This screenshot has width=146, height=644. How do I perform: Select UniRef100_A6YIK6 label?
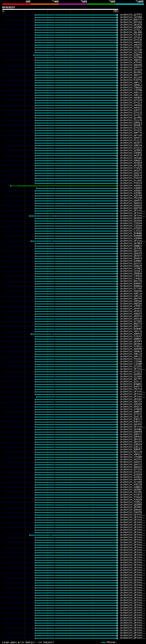click(131, 135)
